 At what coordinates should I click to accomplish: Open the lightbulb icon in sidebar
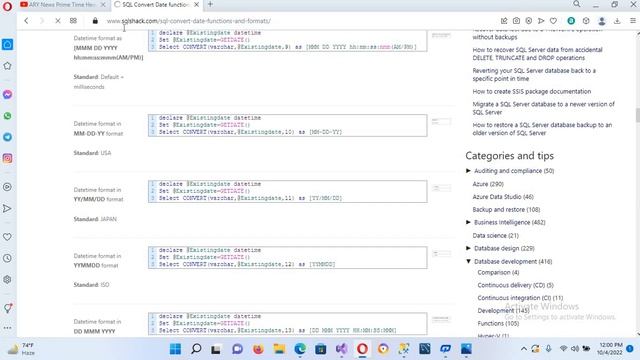pos(7,309)
